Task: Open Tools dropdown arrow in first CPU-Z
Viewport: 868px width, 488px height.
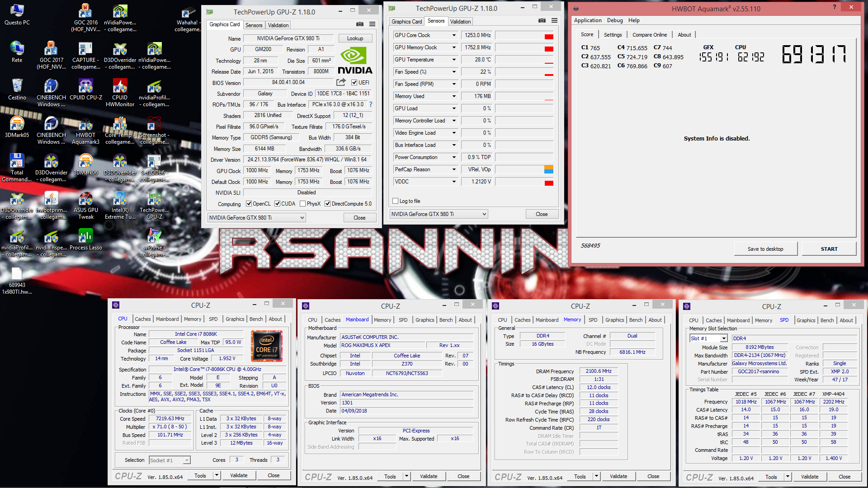Action: (217, 475)
